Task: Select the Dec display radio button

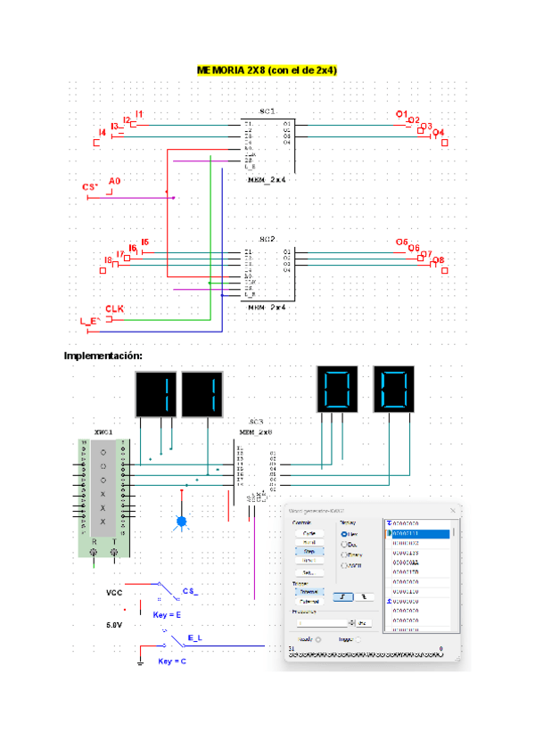Action: pos(343,544)
